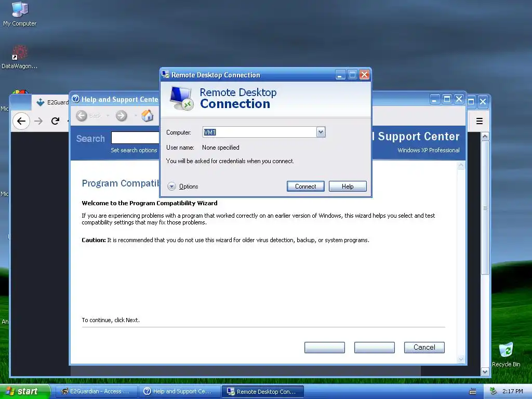The width and height of the screenshot is (532, 399).
Task: Click 'None specified' user name text
Action: tap(220, 148)
